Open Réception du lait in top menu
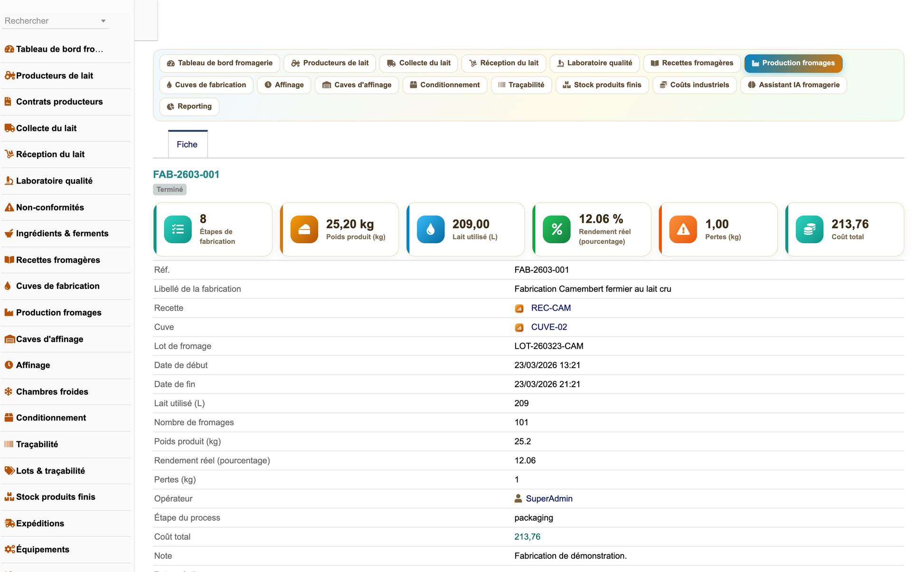The width and height of the screenshot is (924, 572). [x=503, y=63]
